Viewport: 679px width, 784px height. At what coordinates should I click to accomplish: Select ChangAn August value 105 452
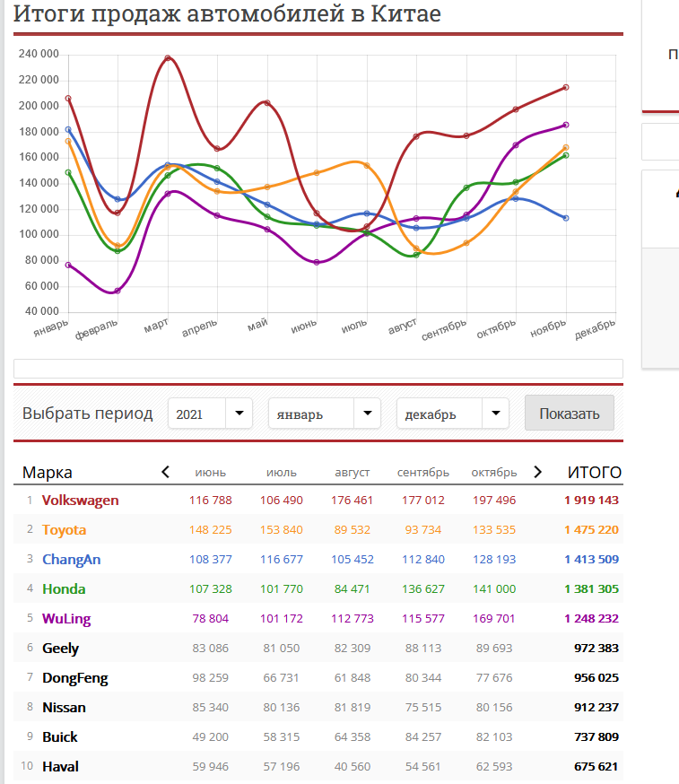point(353,559)
